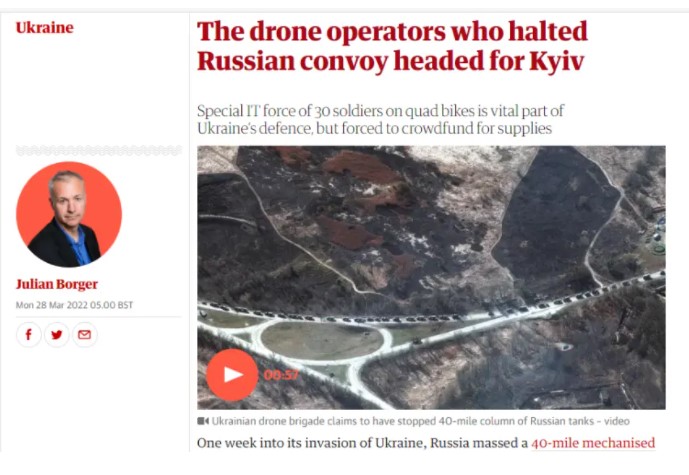Click the roundabout in the satellite image
689x475 pixels.
(323, 341)
